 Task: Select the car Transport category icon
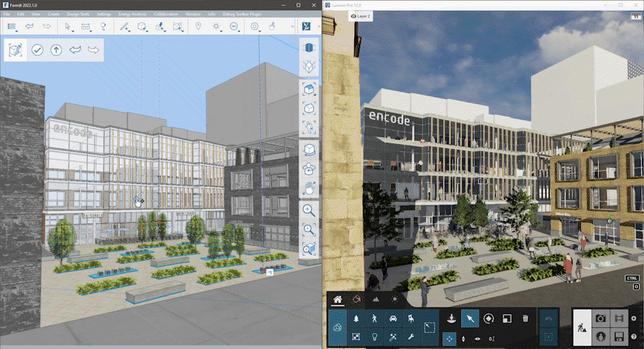pos(393,319)
